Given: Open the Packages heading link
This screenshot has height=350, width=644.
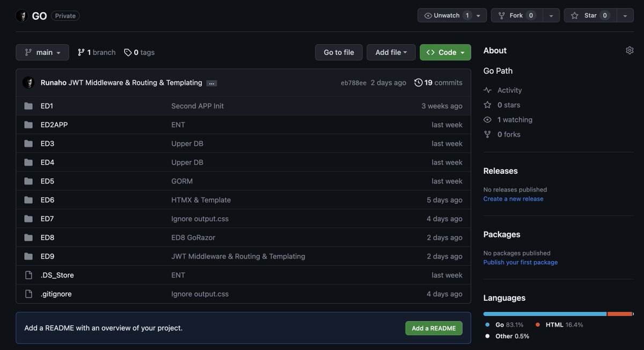Looking at the screenshot, I should tap(502, 234).
